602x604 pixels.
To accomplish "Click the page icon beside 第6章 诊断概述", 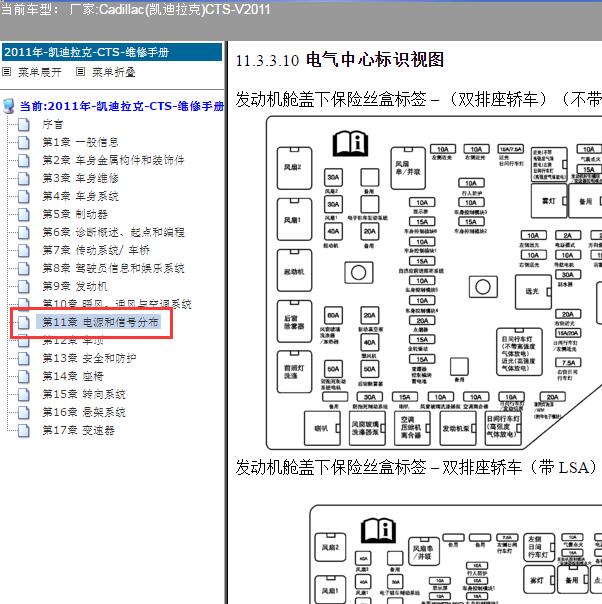I will coord(24,232).
